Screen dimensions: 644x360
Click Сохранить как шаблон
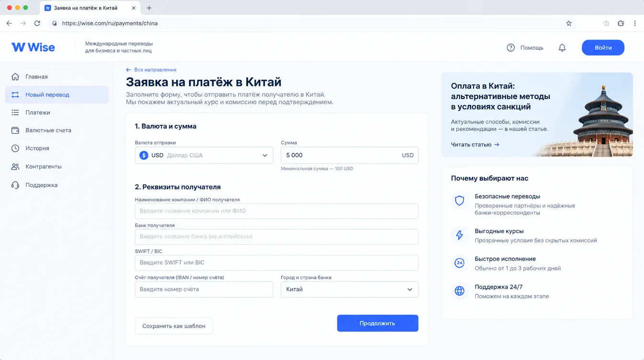174,326
